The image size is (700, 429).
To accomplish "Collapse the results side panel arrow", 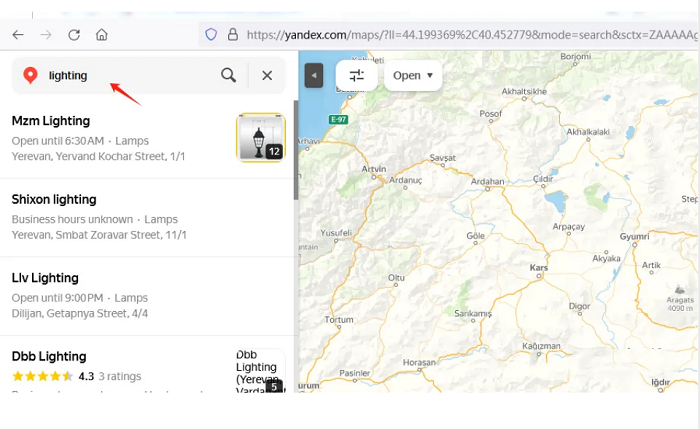I will pyautogui.click(x=314, y=75).
